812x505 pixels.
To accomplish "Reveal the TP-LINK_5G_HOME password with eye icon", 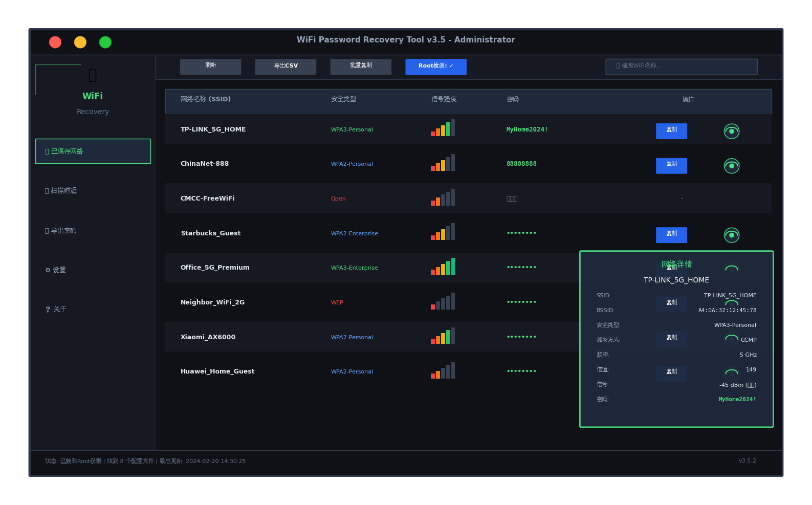I will pyautogui.click(x=731, y=131).
